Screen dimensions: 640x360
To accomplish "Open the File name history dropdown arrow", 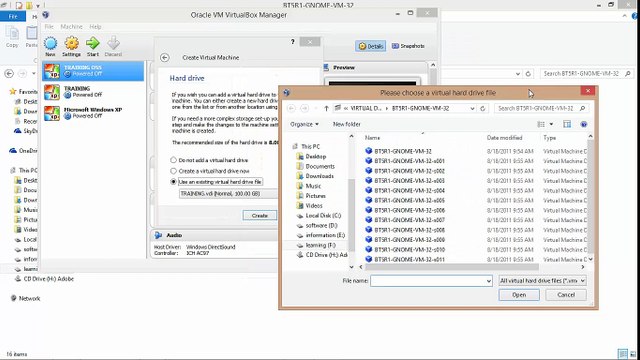I will click(x=489, y=281).
